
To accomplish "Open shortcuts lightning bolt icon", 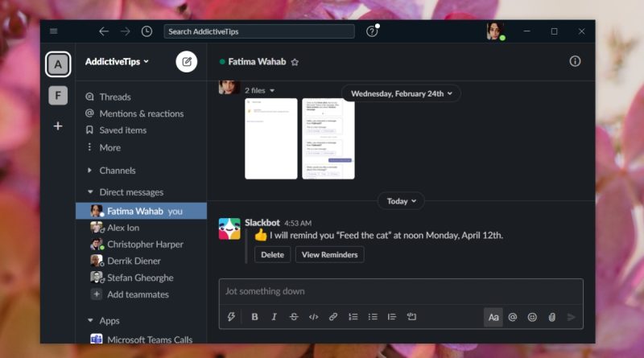I will 231,316.
